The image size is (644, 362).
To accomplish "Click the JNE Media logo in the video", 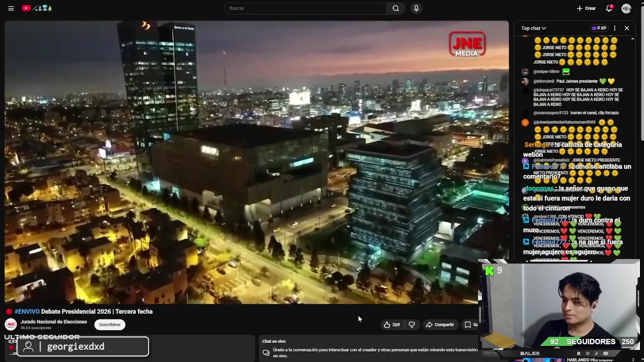I will point(467,44).
